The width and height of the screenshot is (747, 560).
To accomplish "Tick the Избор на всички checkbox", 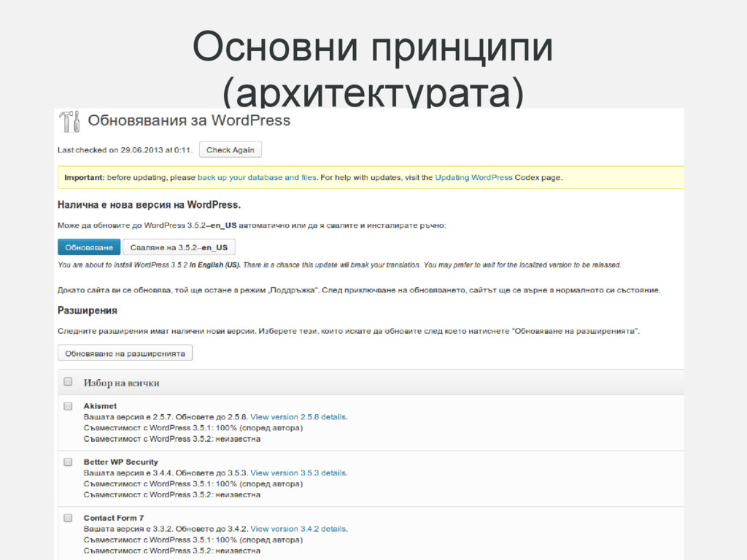I will pos(68,382).
